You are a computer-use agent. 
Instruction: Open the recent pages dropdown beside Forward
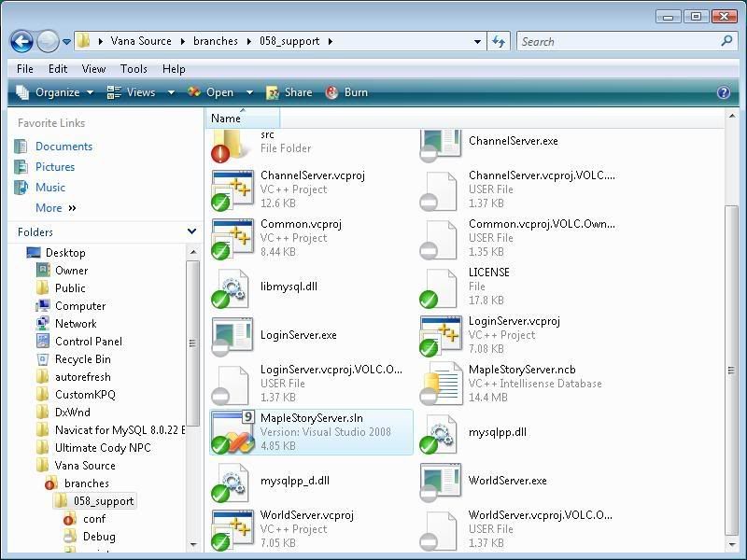[x=66, y=42]
